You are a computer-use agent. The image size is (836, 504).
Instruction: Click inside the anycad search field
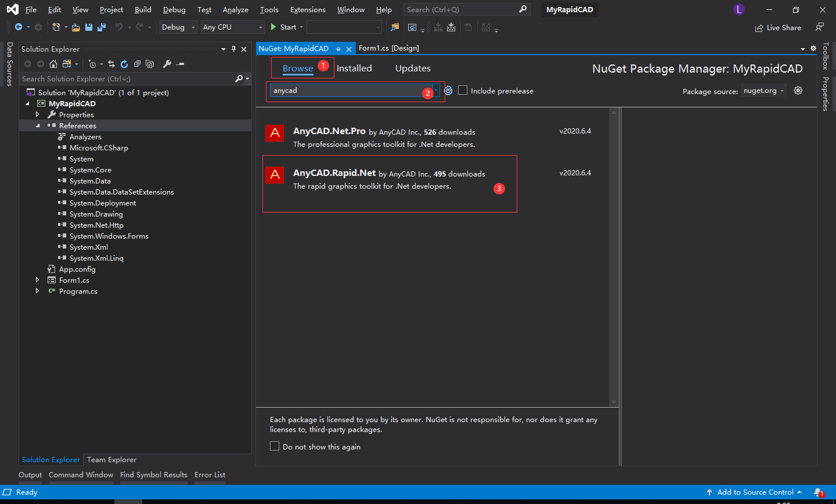[x=348, y=90]
